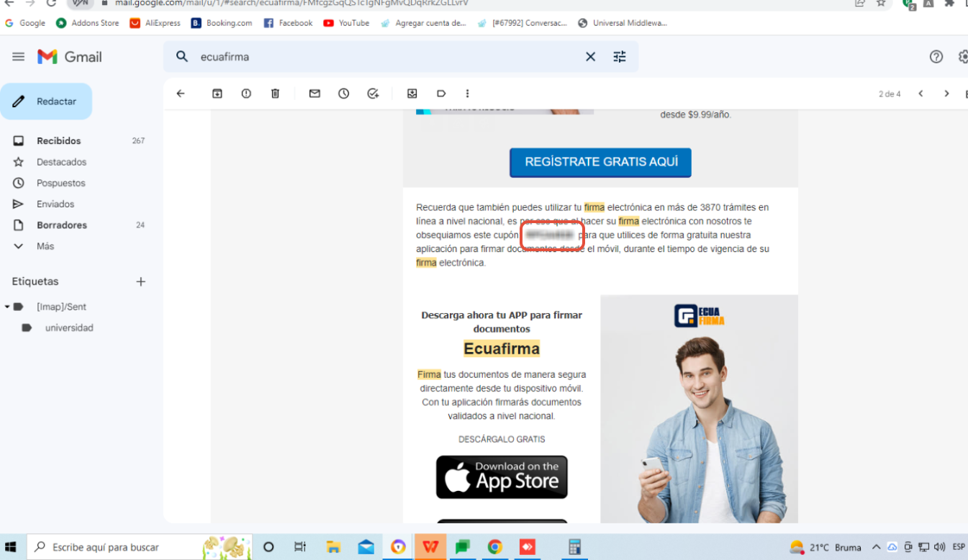The image size is (968, 560).
Task: Open Google Chrome taskbar icon
Action: pyautogui.click(x=494, y=547)
